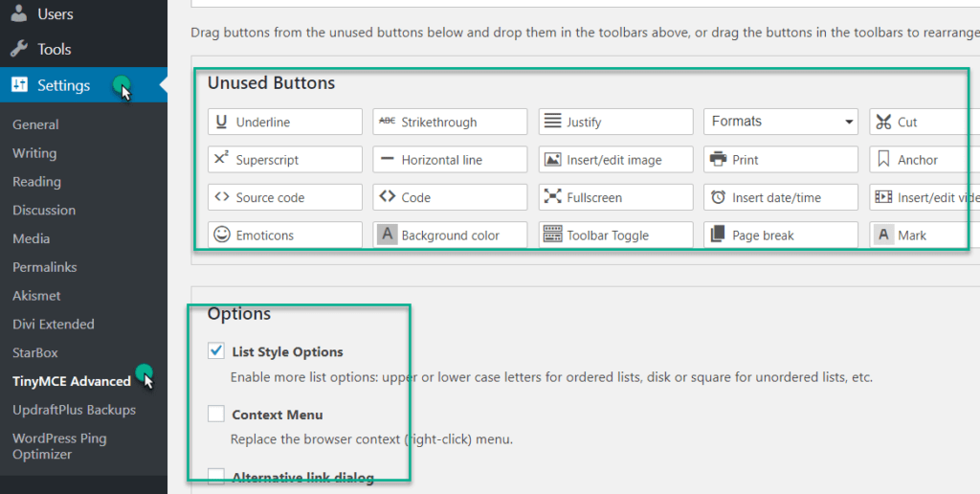The height and width of the screenshot is (494, 980).
Task: Click the Fullscreen button
Action: point(615,197)
